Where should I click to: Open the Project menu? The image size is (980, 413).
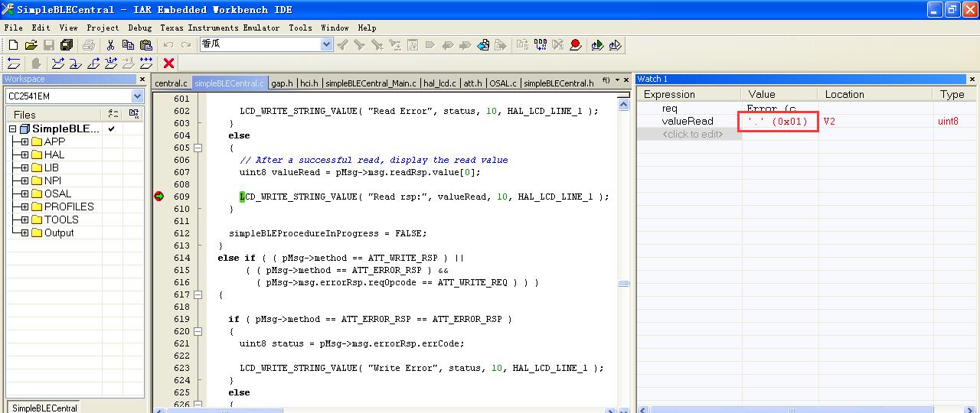[x=103, y=28]
